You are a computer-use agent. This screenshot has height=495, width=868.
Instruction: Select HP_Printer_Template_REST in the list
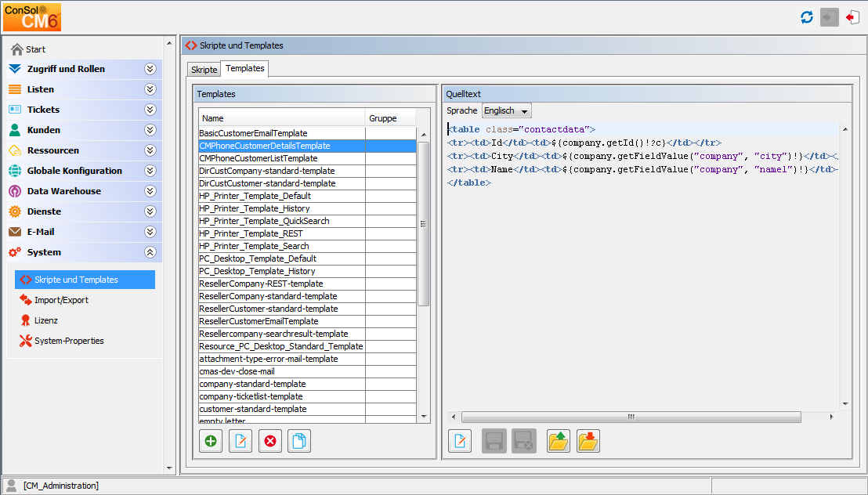(x=250, y=233)
